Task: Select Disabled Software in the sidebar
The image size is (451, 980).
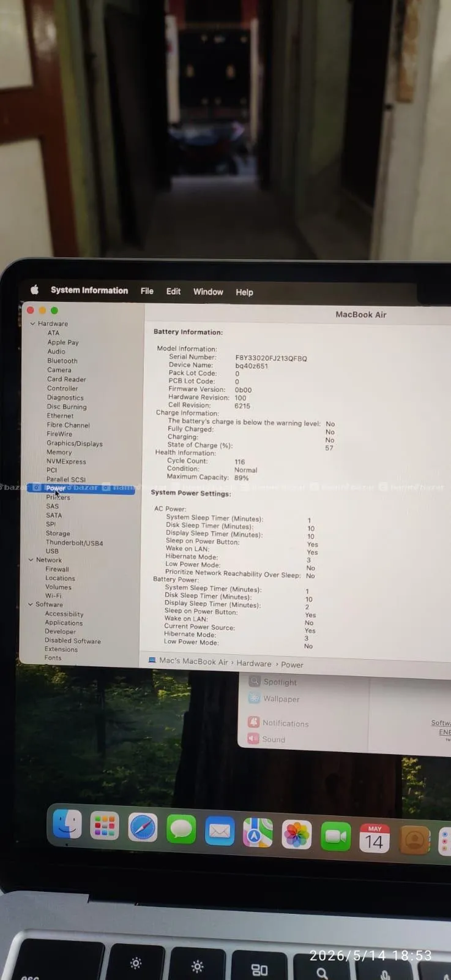Action: (73, 641)
